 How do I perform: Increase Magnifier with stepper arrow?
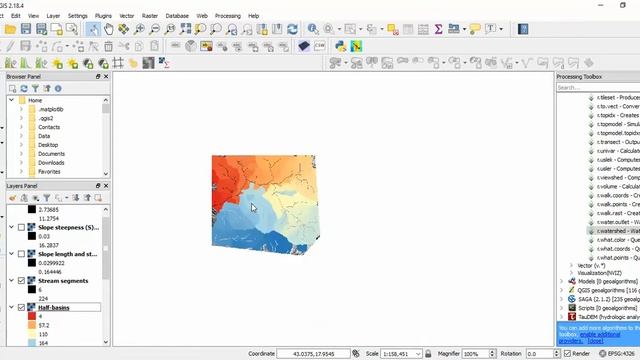point(492,351)
